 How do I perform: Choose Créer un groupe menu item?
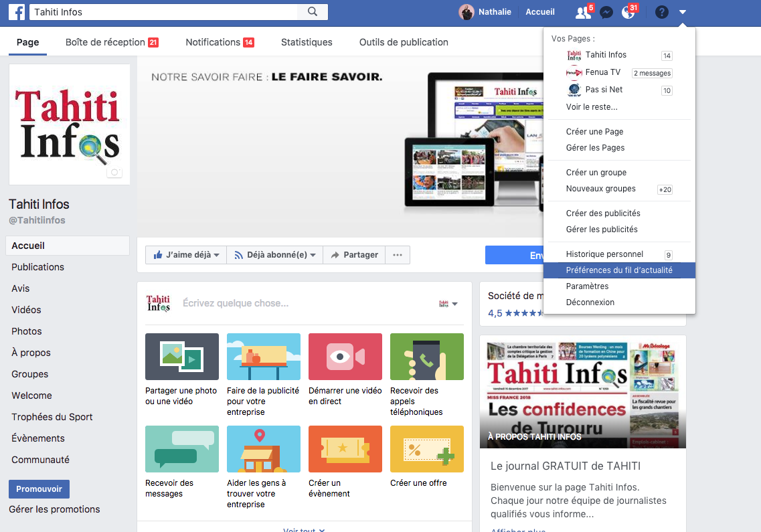click(619, 173)
